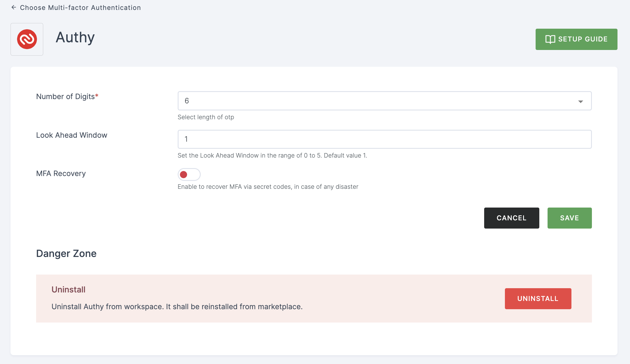This screenshot has height=364, width=630.
Task: Click the red Uninstall button
Action: click(x=538, y=299)
